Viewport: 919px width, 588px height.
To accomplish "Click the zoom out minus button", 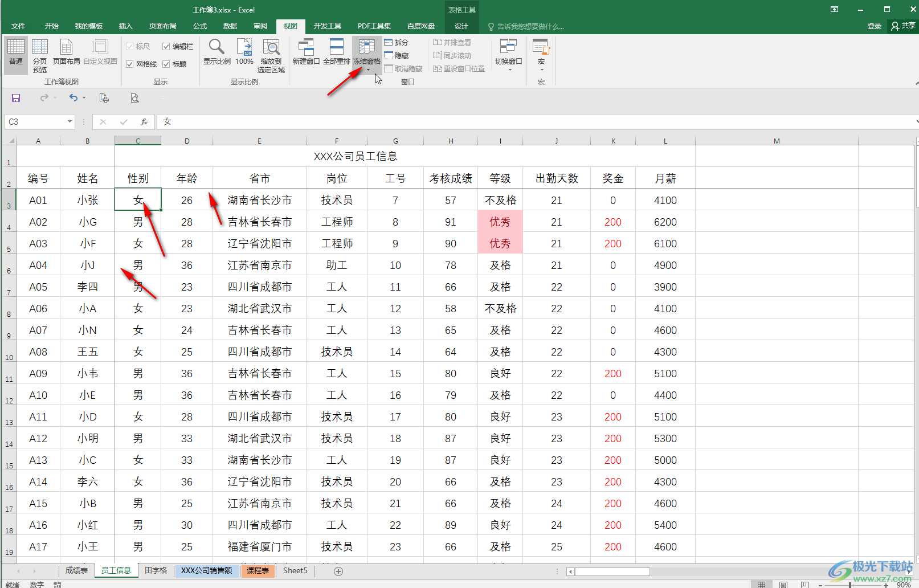I will (820, 585).
